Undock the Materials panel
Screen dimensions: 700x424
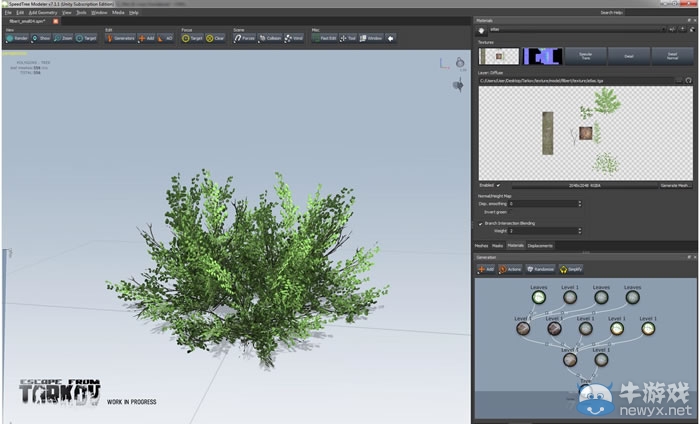click(689, 21)
